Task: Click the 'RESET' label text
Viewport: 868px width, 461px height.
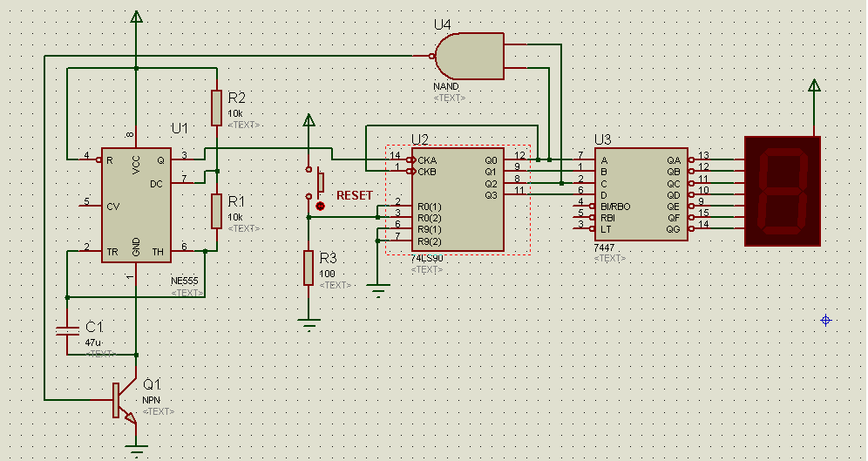Action: 355,195
